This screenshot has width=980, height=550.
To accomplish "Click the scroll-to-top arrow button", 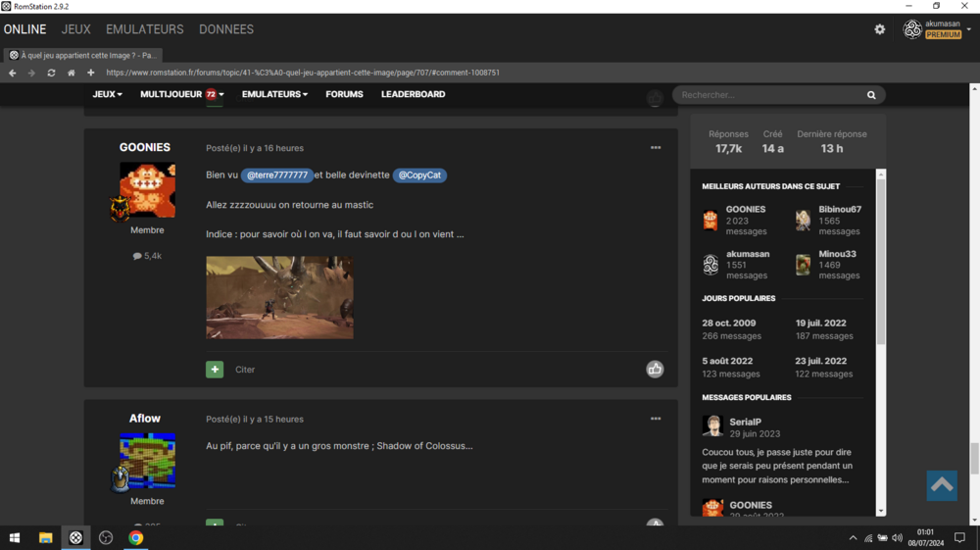I will (941, 485).
